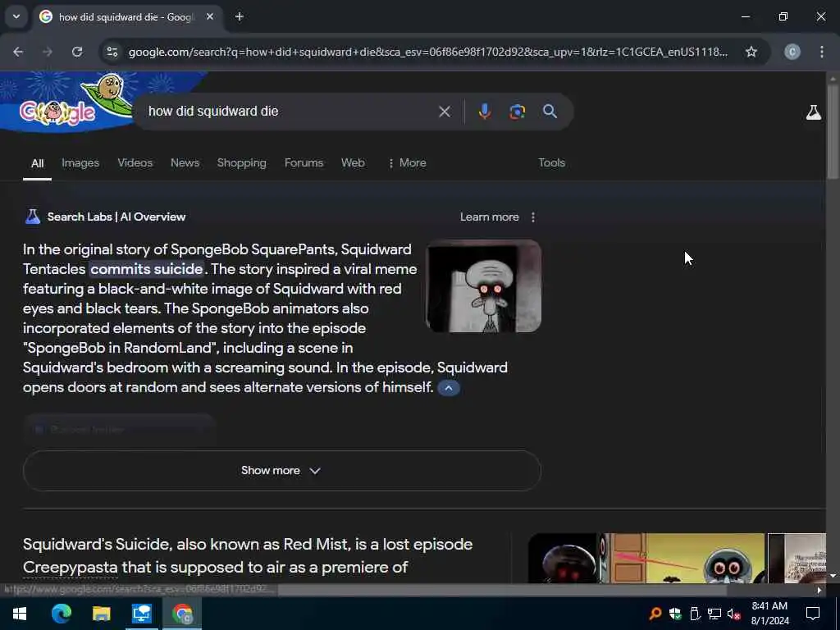Click the Learn more link
Viewport: 840px width, 630px height.
(x=489, y=217)
